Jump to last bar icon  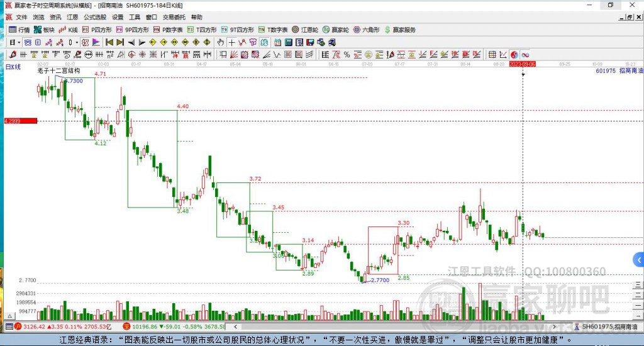click(x=120, y=42)
